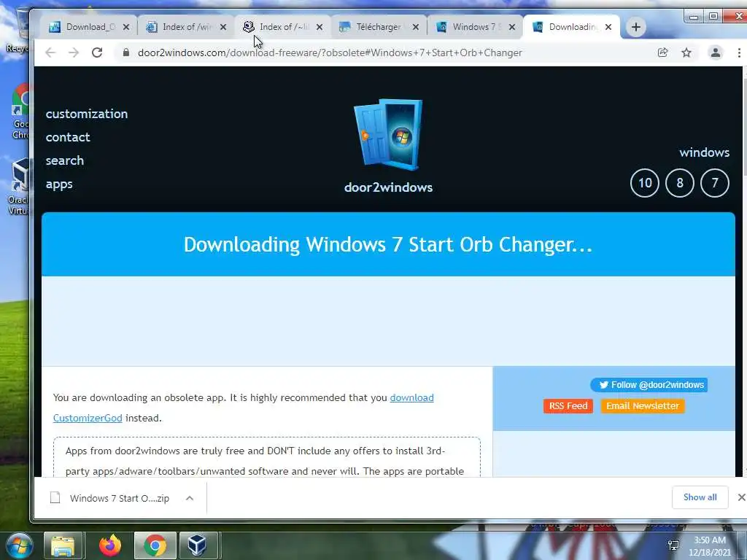Bookmark this page with star icon
Image resolution: width=747 pixels, height=560 pixels.
686,52
